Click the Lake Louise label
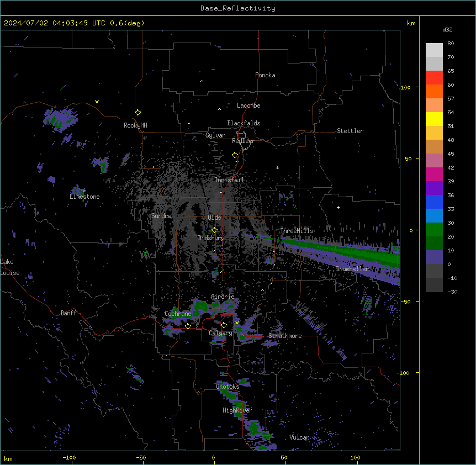This screenshot has width=476, height=465. pyautogui.click(x=10, y=267)
